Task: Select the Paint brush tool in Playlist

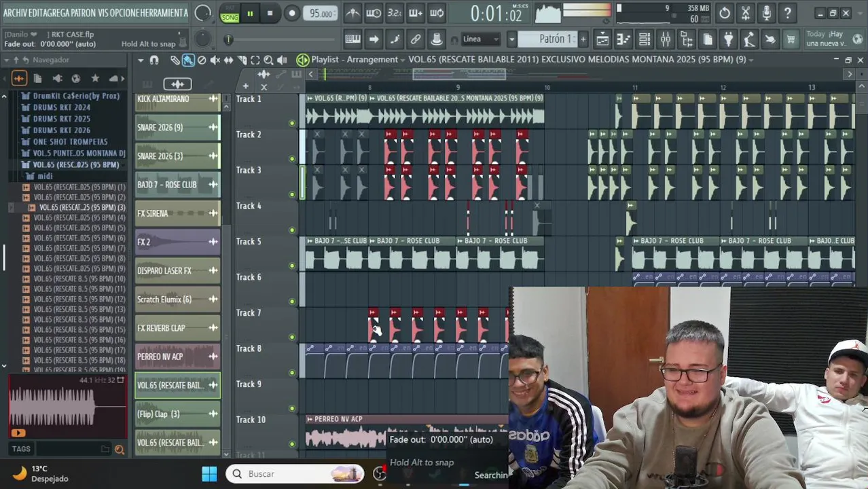Action: 188,60
